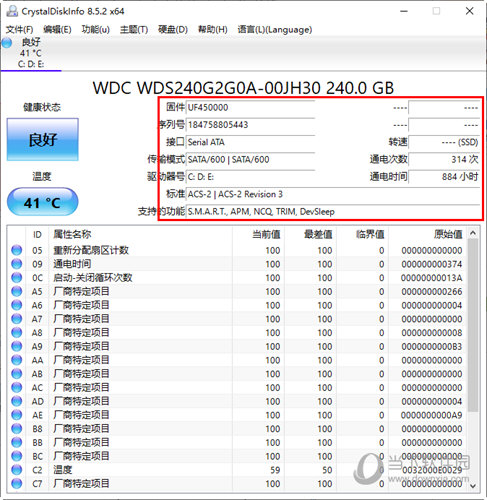The width and height of the screenshot is (487, 500).
Task: Select the 重新分配扇区计数 attribute name
Action: coord(91,250)
